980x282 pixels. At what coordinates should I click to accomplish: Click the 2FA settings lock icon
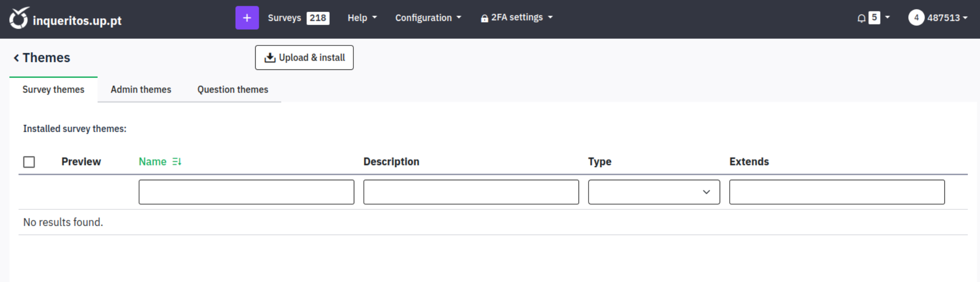[x=485, y=18]
